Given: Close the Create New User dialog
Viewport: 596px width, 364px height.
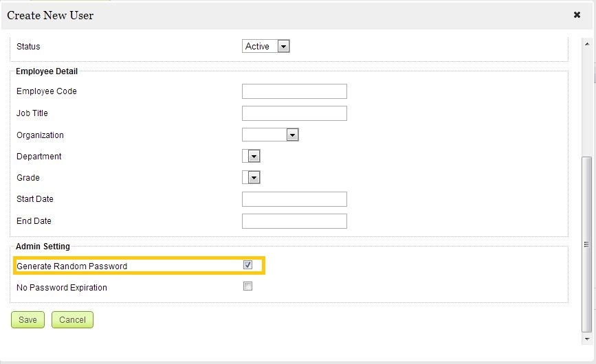Looking at the screenshot, I should [577, 14].
